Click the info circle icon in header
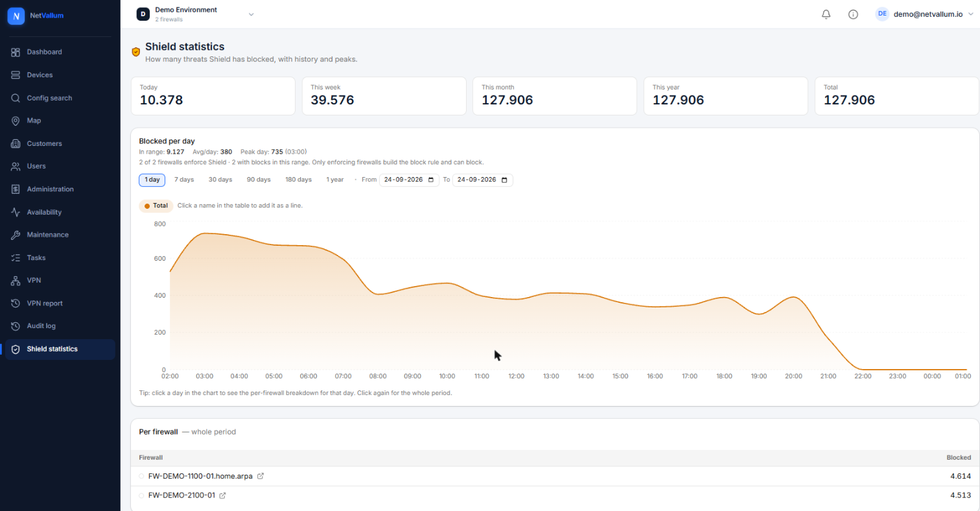Viewport: 980px width, 511px height. 853,14
